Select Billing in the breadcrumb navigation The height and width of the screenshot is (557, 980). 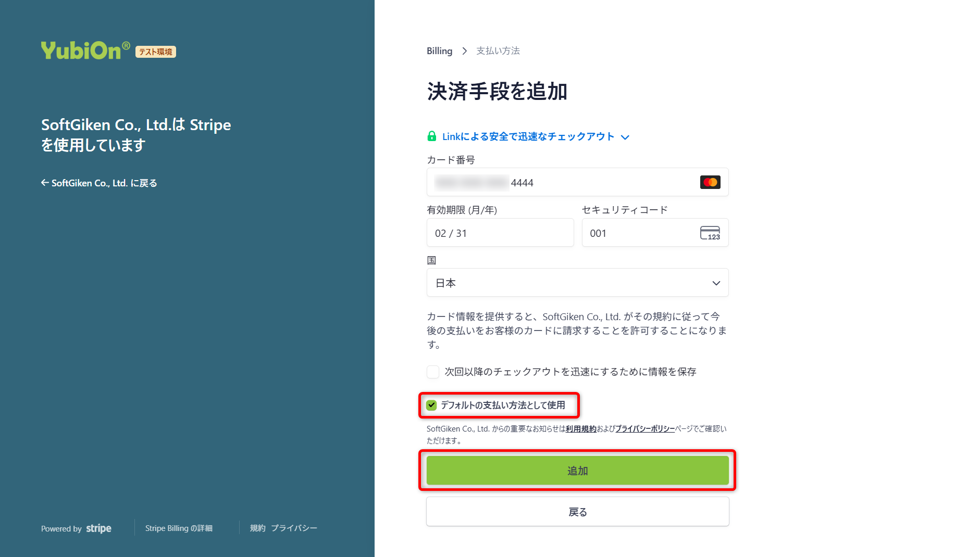pos(439,50)
